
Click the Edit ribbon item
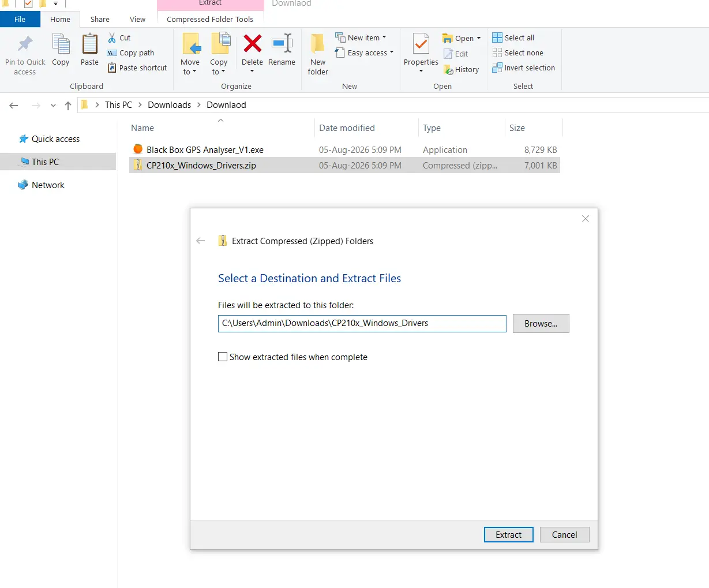(456, 54)
